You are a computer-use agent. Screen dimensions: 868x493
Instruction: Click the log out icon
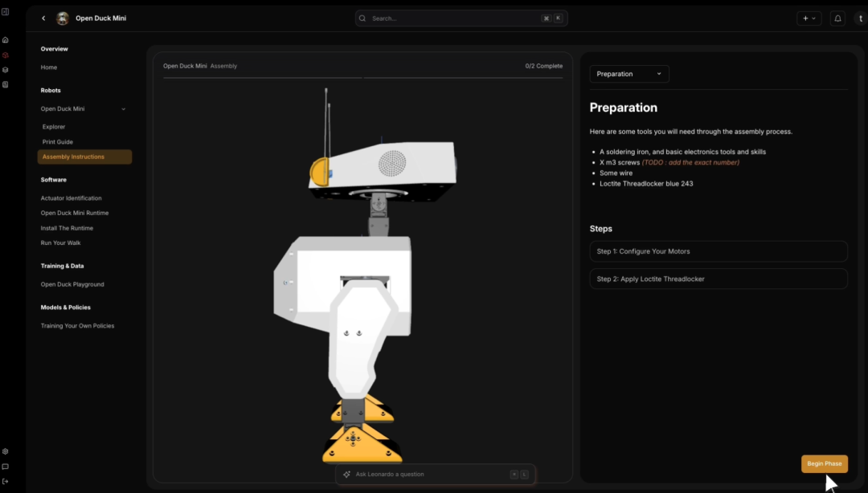6,482
